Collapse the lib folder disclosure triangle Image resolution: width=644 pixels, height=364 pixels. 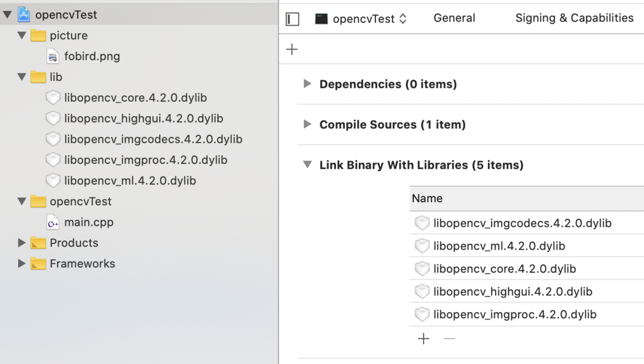click(x=22, y=77)
